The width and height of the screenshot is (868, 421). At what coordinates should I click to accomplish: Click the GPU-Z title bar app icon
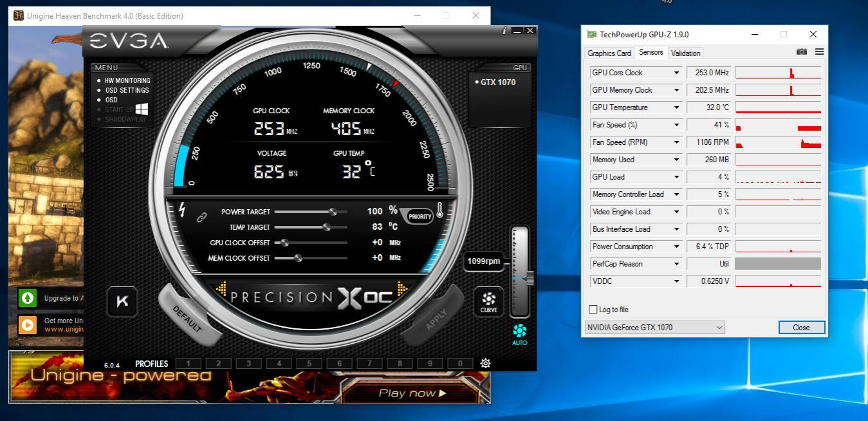point(591,34)
